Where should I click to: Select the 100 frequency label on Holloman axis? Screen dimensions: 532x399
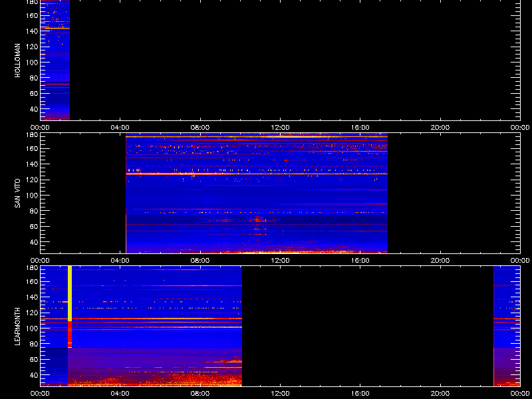tap(32, 62)
